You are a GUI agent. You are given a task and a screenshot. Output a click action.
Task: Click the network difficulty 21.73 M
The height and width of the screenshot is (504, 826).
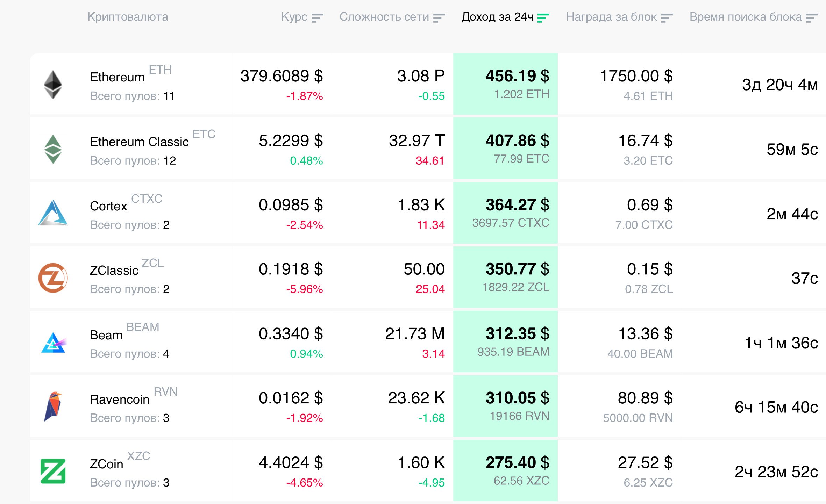tap(415, 334)
